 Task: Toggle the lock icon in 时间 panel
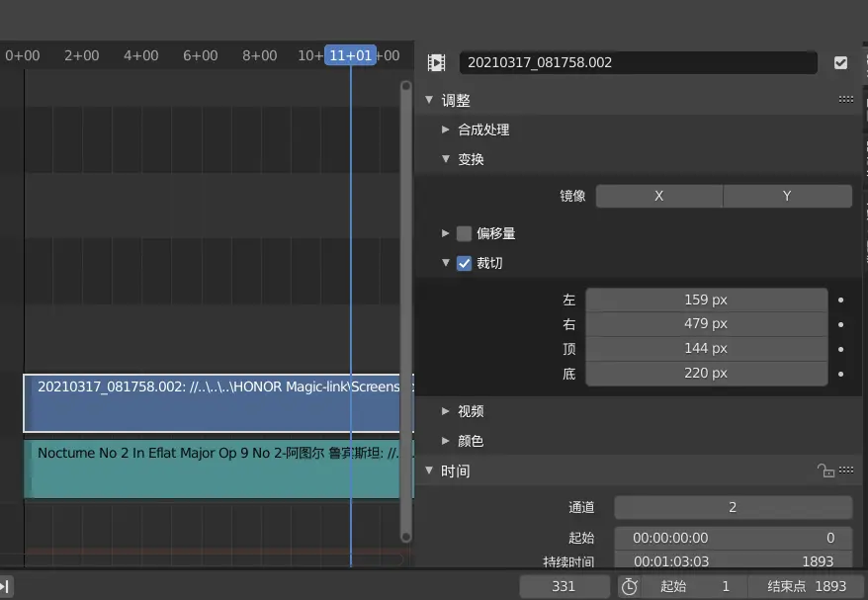click(x=825, y=471)
